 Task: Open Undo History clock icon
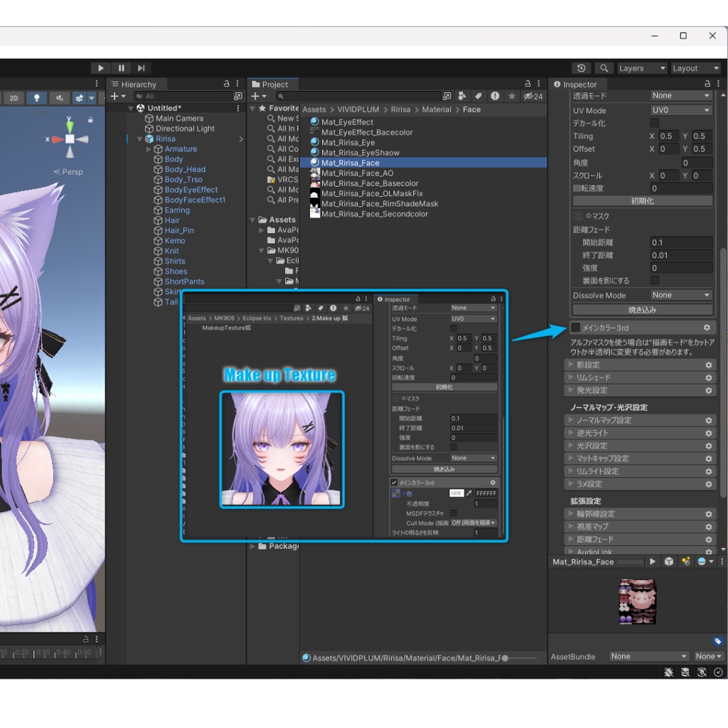point(582,68)
